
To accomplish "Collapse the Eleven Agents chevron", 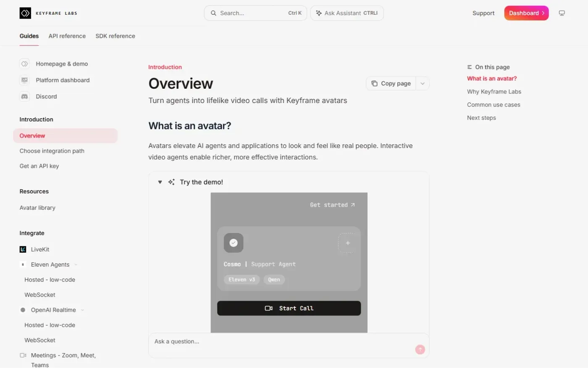I will click(76, 265).
